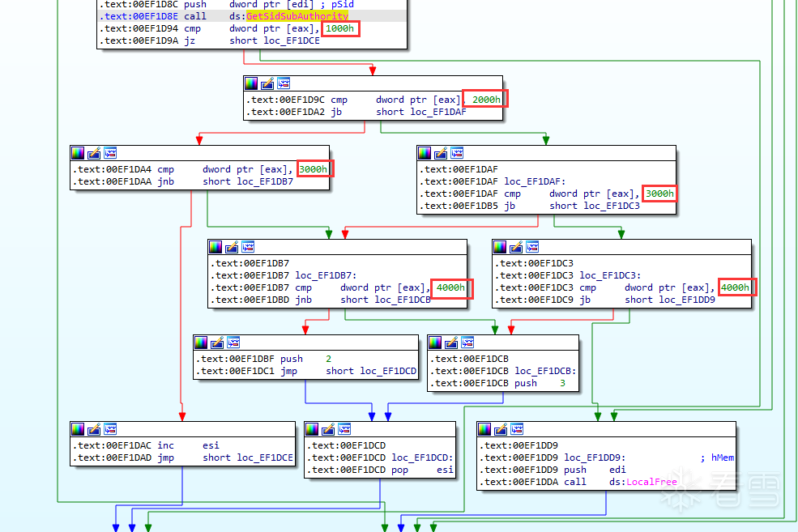The image size is (798, 532).
Task: Click the highlighted GetSidSubAuthority call name
Action: [x=297, y=16]
